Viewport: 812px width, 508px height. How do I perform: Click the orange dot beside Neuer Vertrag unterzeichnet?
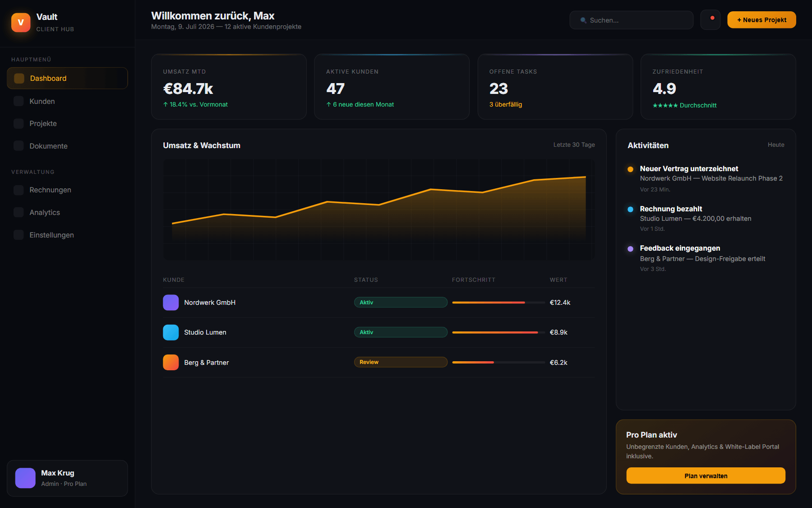coord(631,169)
